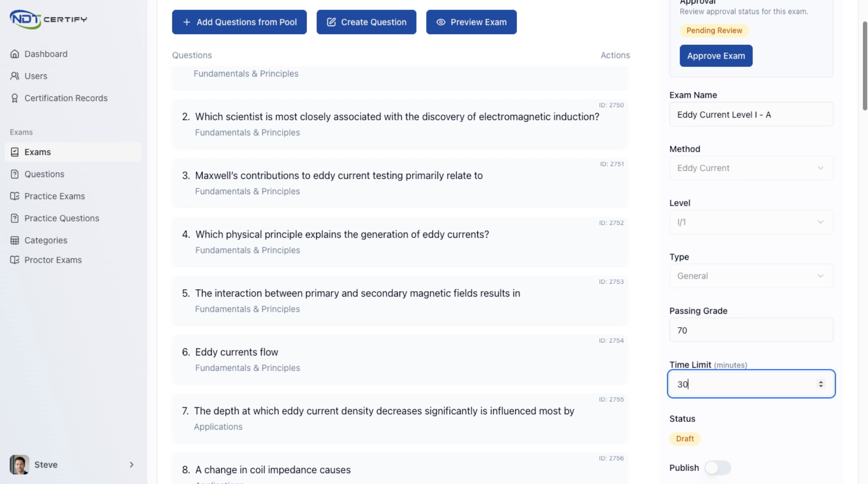This screenshot has height=484, width=868.
Task: Click the Exam Name input field
Action: [751, 115]
